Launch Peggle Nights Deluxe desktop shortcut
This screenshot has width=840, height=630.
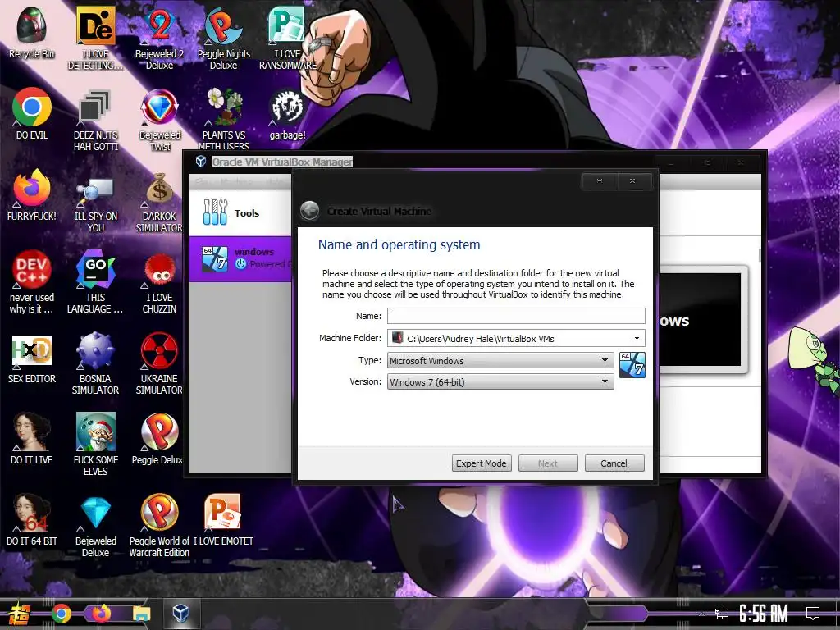click(x=223, y=39)
